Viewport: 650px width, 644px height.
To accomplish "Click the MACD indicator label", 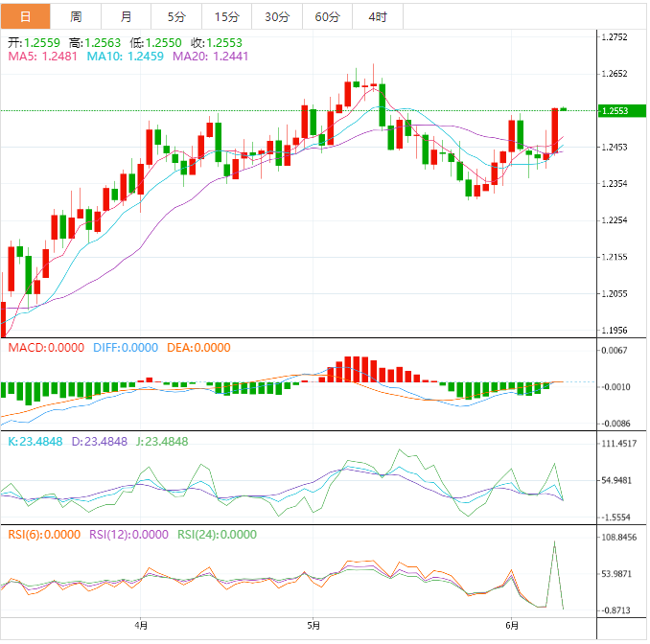I will [x=45, y=348].
